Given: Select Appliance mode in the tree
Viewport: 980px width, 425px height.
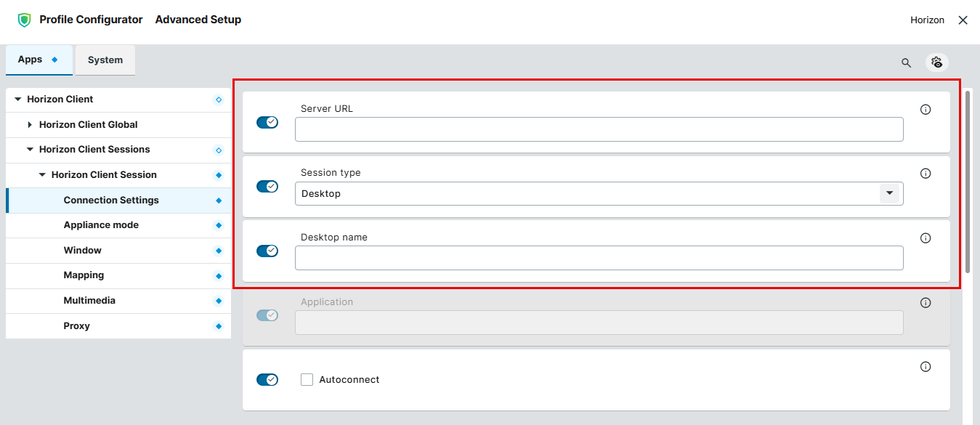Looking at the screenshot, I should (118, 225).
